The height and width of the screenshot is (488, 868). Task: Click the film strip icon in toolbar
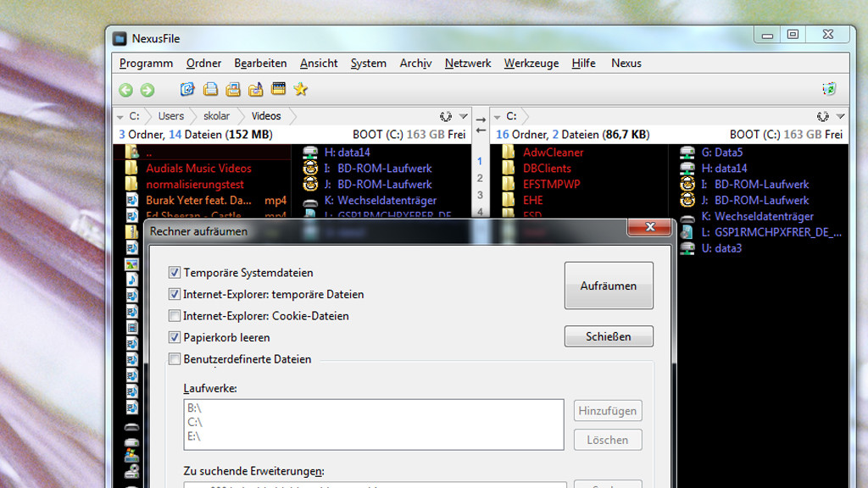tap(278, 89)
